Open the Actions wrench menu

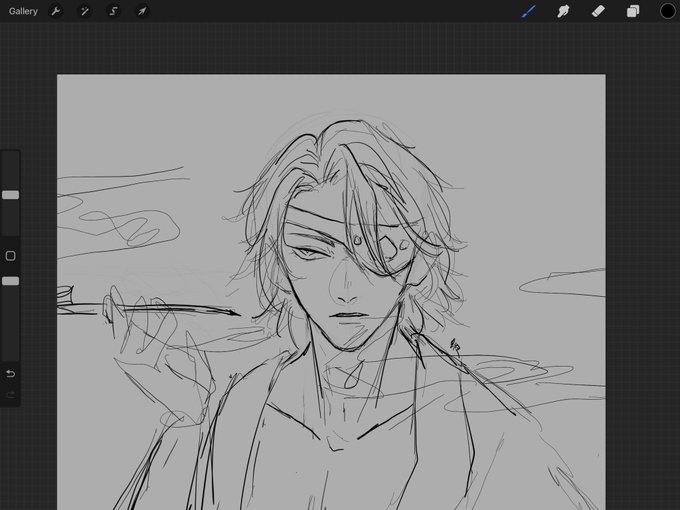[56, 11]
